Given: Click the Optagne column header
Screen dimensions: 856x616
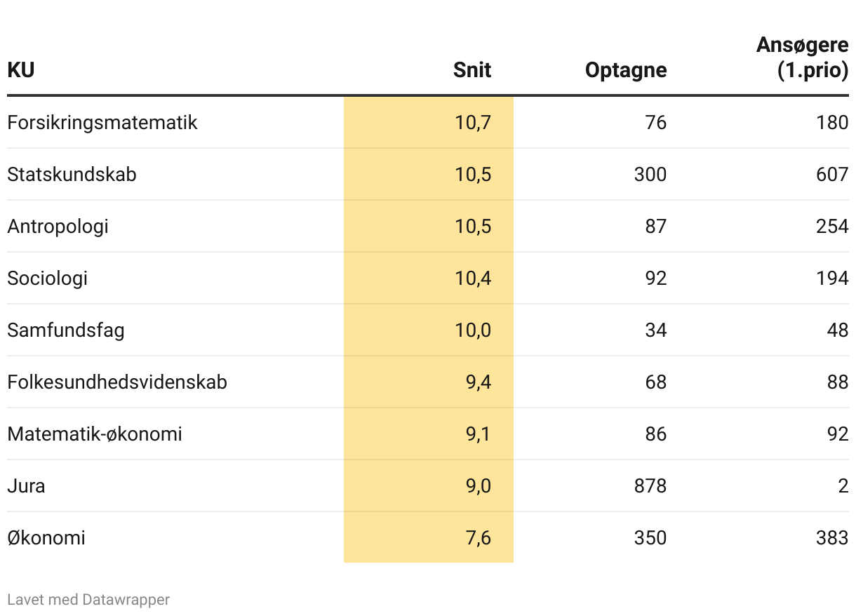Looking at the screenshot, I should pyautogui.click(x=626, y=70).
